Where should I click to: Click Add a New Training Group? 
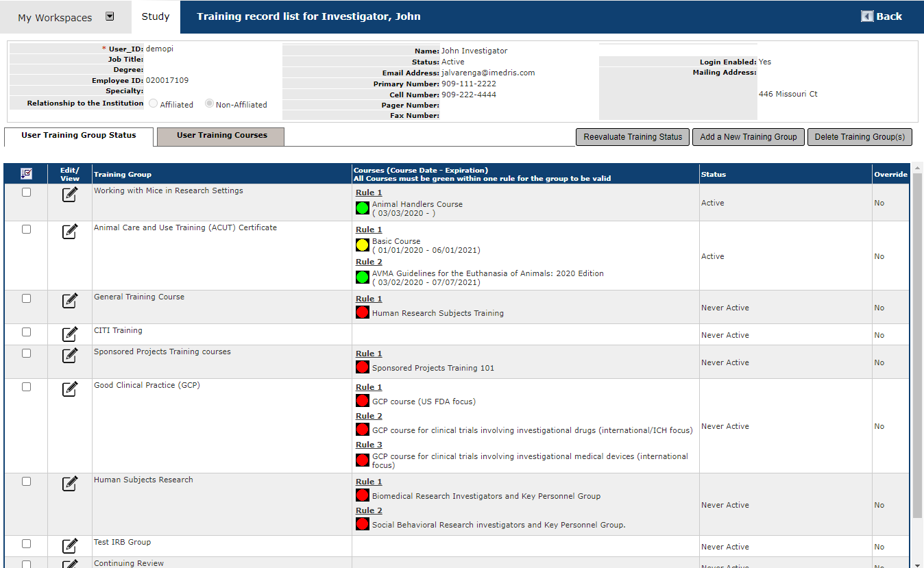click(x=749, y=137)
